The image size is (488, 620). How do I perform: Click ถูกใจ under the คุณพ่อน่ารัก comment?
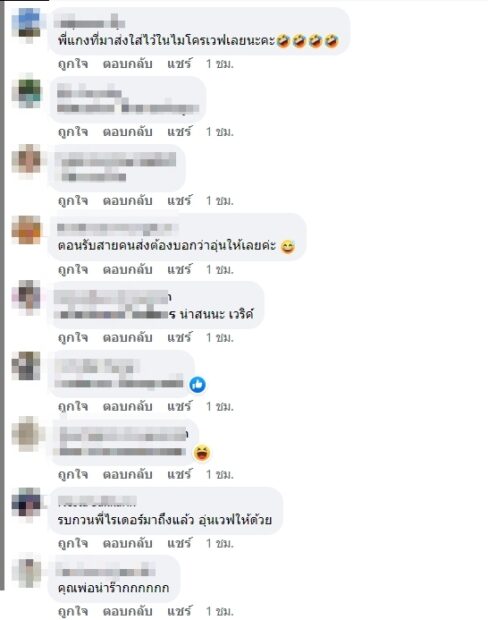pyautogui.click(x=73, y=611)
